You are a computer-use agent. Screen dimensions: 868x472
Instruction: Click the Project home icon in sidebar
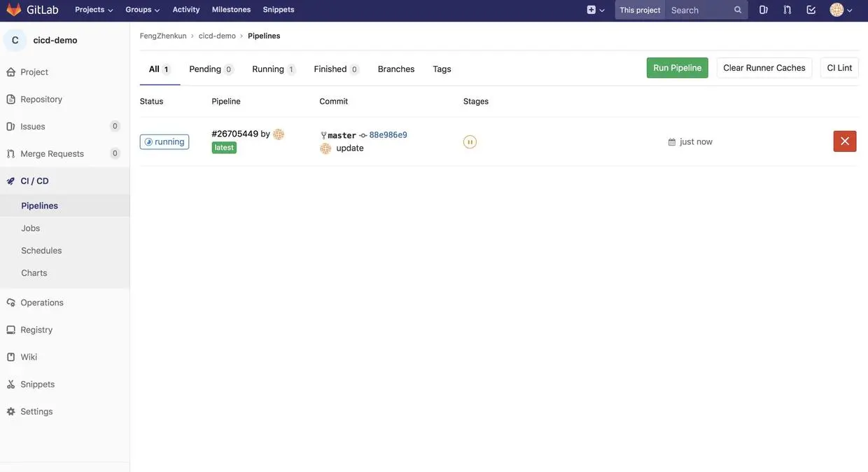pyautogui.click(x=10, y=72)
